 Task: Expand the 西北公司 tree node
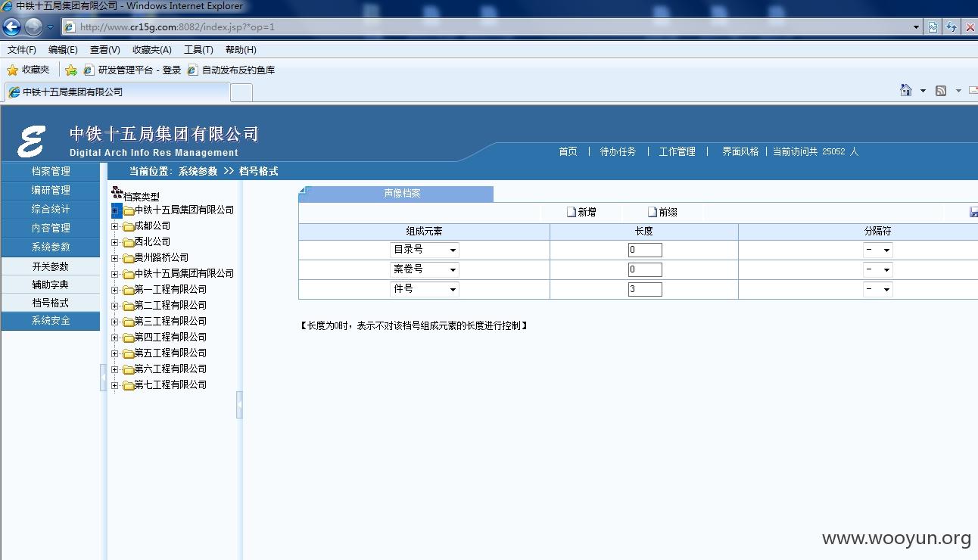tap(115, 242)
